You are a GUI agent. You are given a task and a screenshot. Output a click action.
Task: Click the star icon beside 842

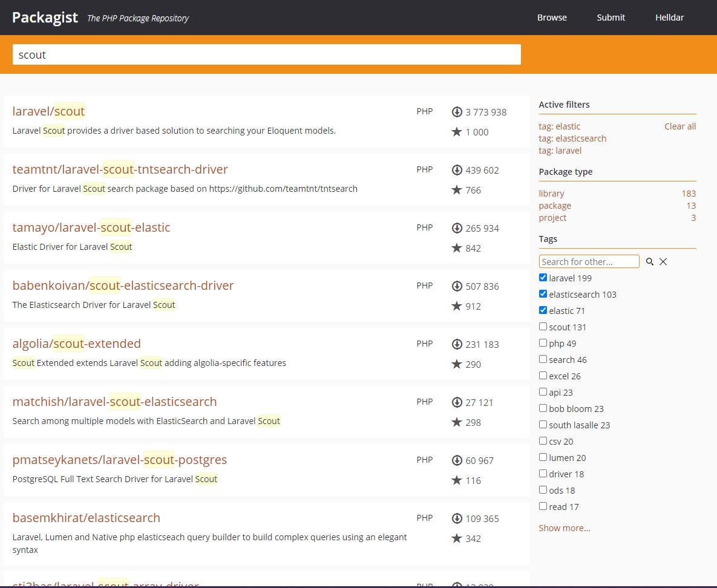(x=457, y=248)
